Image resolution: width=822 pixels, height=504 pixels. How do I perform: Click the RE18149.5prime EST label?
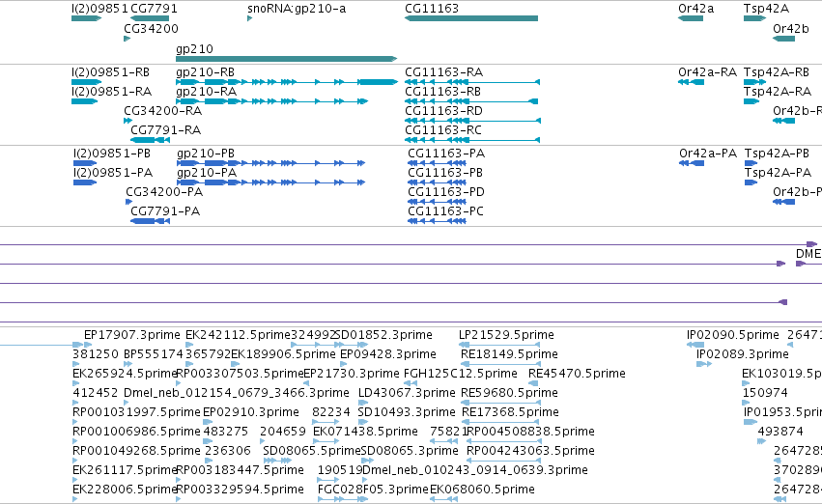tap(509, 354)
